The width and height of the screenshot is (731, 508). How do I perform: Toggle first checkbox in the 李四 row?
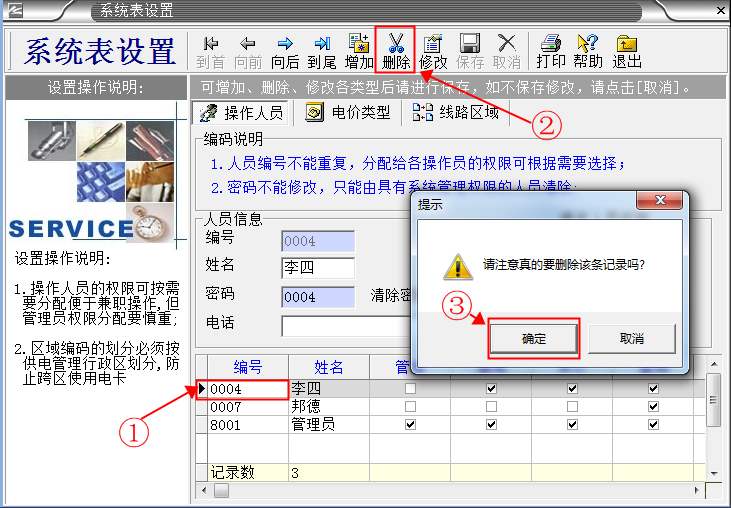point(409,388)
